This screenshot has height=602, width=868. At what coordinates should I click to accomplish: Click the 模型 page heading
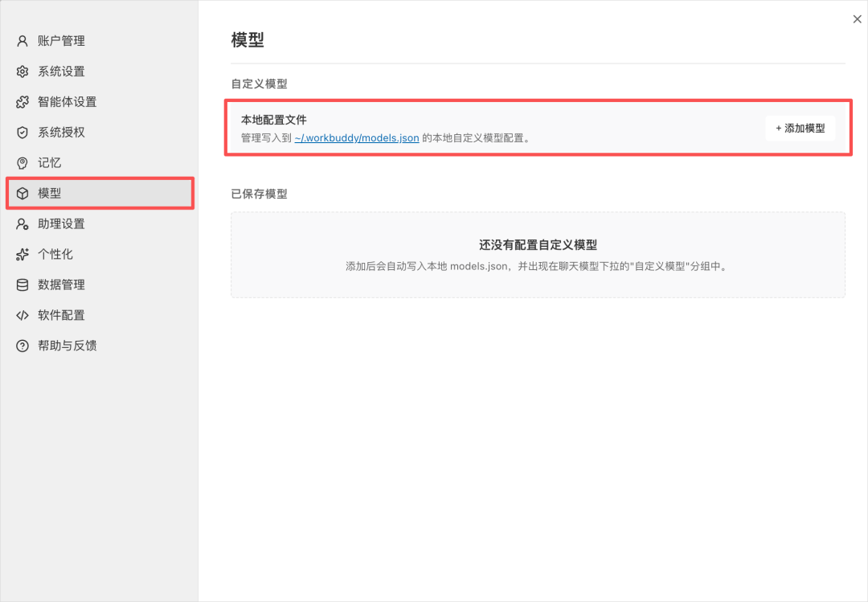(x=248, y=40)
